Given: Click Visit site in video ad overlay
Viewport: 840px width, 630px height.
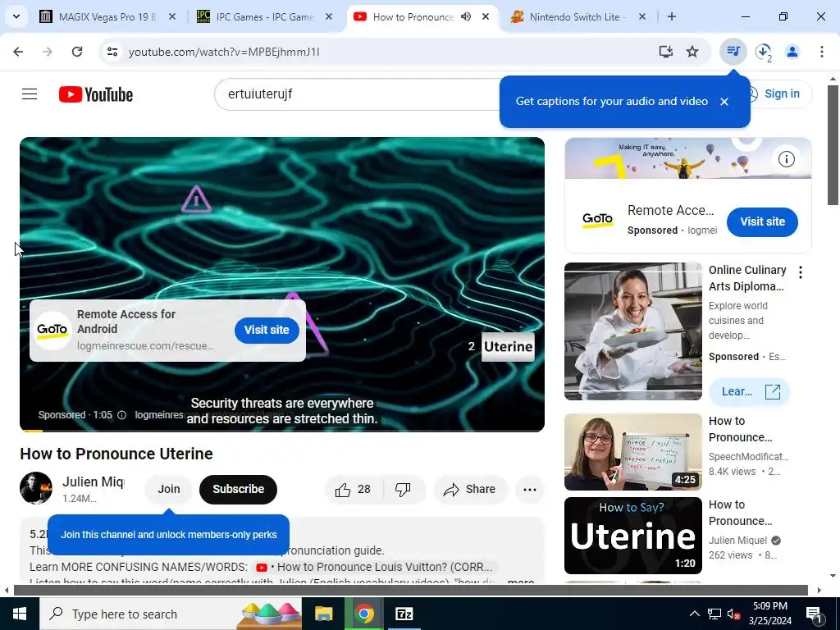Looking at the screenshot, I should point(267,330).
